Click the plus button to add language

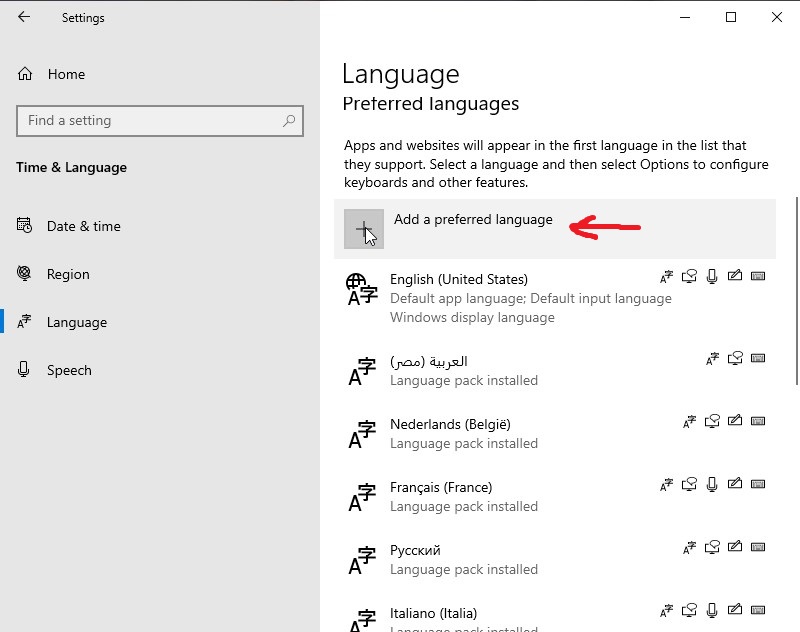pos(364,229)
